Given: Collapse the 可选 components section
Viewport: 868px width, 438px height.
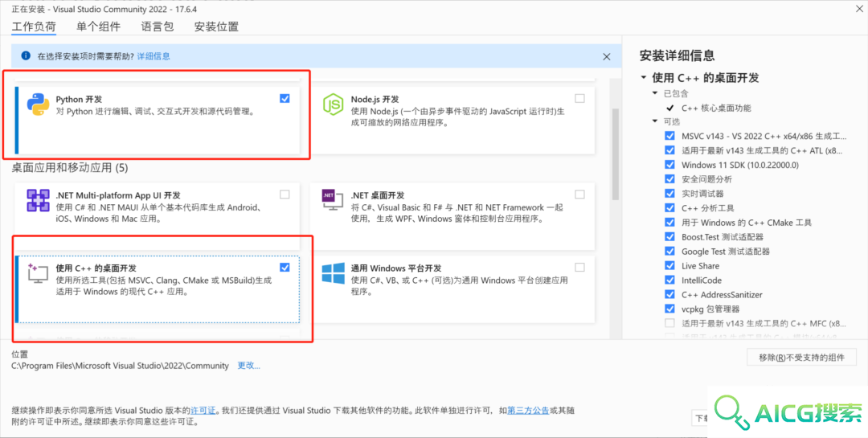Looking at the screenshot, I should coord(656,121).
